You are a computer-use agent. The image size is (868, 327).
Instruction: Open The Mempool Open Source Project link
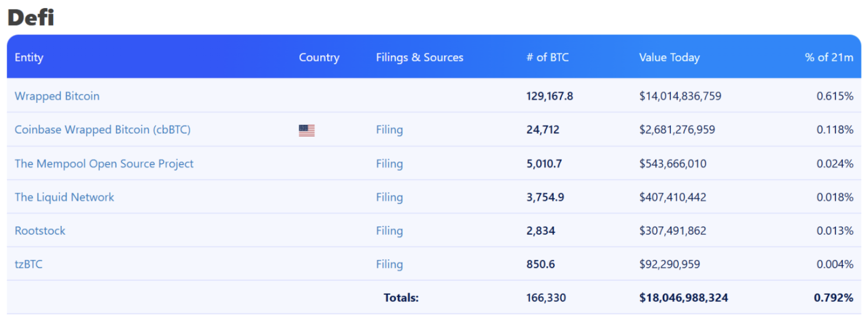coord(104,163)
